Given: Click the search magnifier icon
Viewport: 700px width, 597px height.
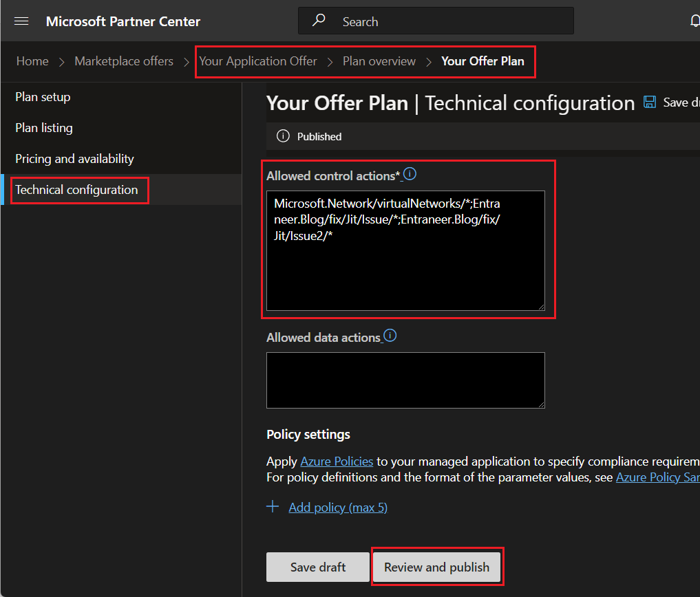Looking at the screenshot, I should pos(319,20).
